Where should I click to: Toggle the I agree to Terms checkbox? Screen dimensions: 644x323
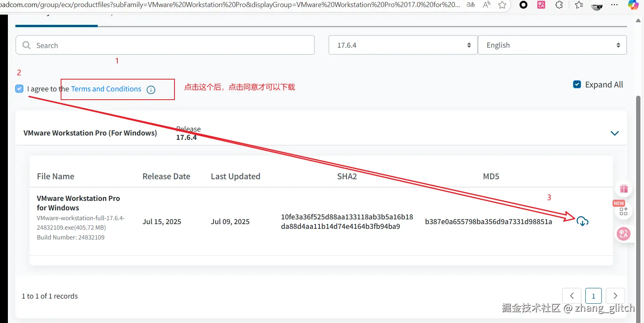[19, 89]
